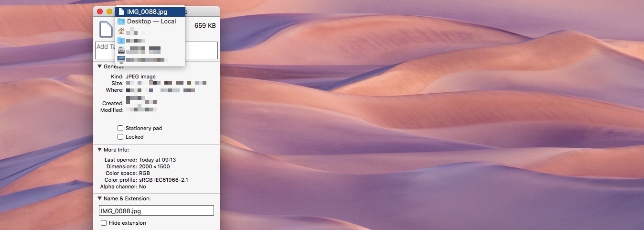Collapse the Name & Extension section
The image size is (644, 230).
click(x=100, y=198)
